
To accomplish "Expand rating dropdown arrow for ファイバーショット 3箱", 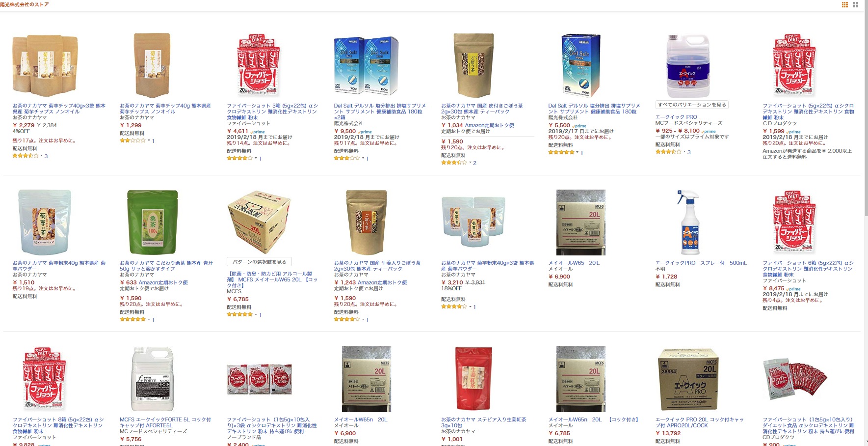I will (256, 158).
